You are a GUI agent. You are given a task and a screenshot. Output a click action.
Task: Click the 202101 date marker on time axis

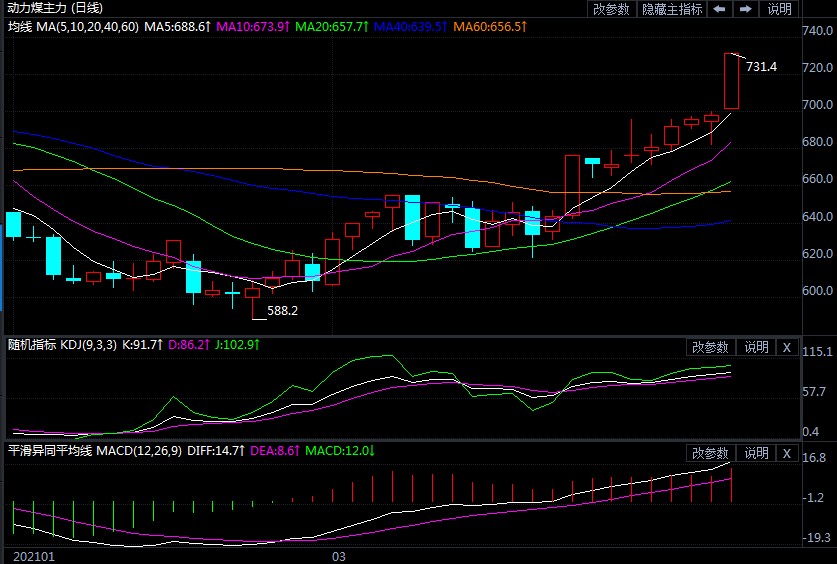click(x=29, y=555)
